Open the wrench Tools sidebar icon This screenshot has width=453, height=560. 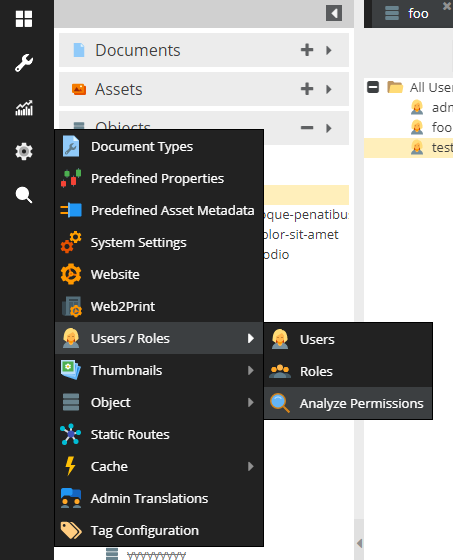24,63
